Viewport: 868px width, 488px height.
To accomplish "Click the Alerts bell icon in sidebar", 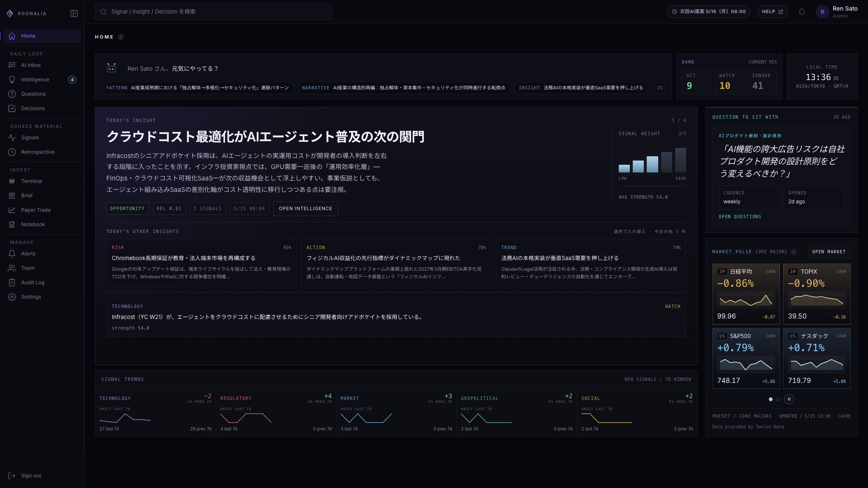I will (12, 254).
